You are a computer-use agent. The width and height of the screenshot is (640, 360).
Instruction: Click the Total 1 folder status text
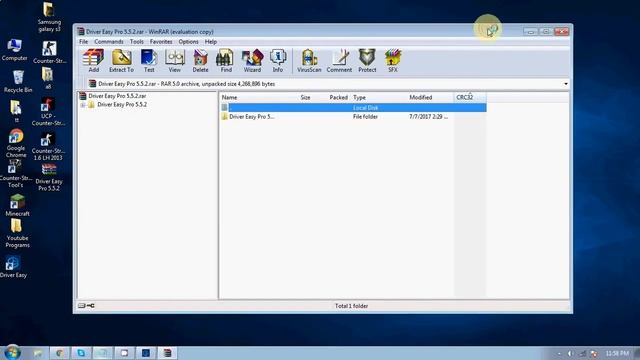pyautogui.click(x=351, y=306)
